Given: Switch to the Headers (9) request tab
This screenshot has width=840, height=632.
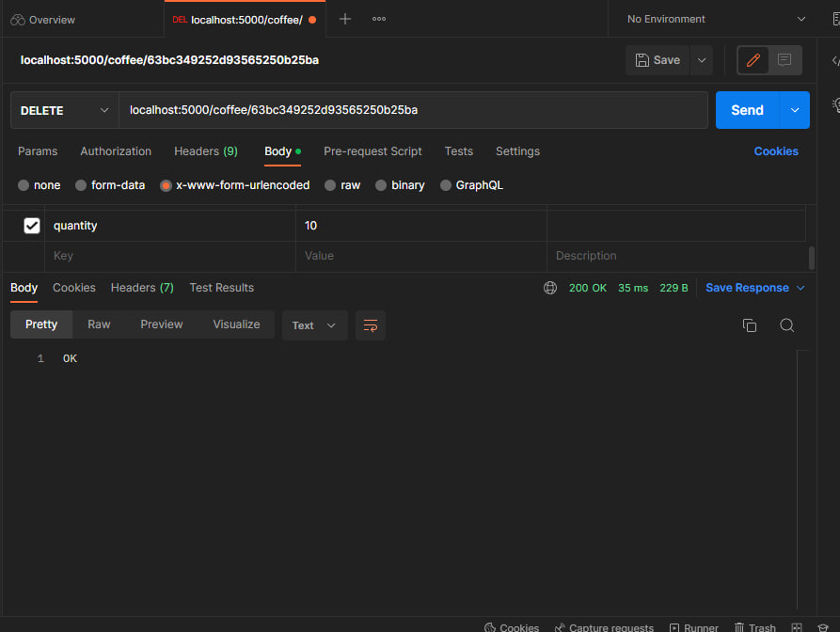Looking at the screenshot, I should click(x=206, y=151).
